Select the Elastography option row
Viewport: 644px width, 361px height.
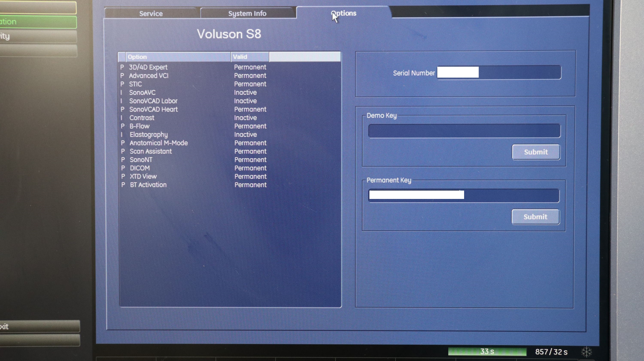coord(230,135)
